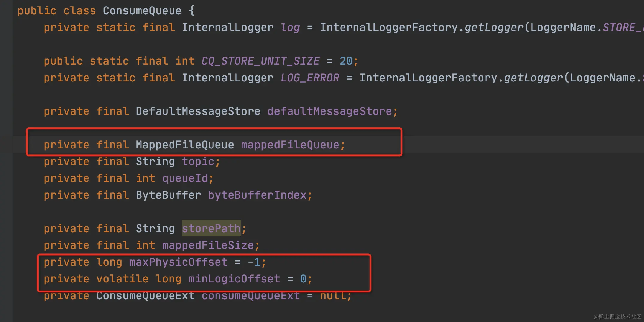Screen dimensions: 644x322
Task: Click the consumeQueueExt field name
Action: 251,296
